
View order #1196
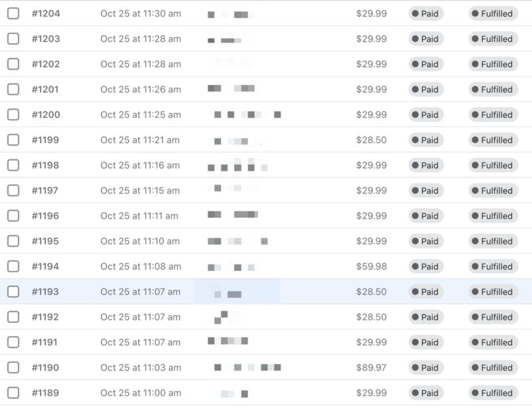[46, 216]
